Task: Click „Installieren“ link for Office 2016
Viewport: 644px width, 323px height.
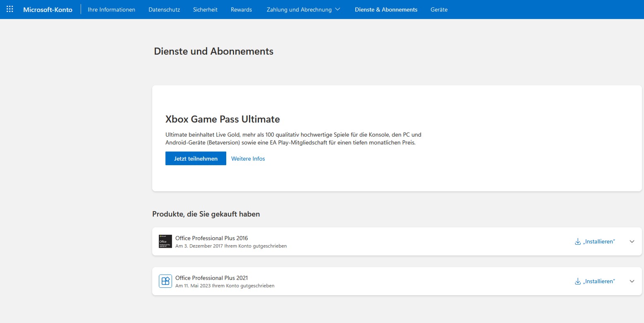Action: (599, 241)
